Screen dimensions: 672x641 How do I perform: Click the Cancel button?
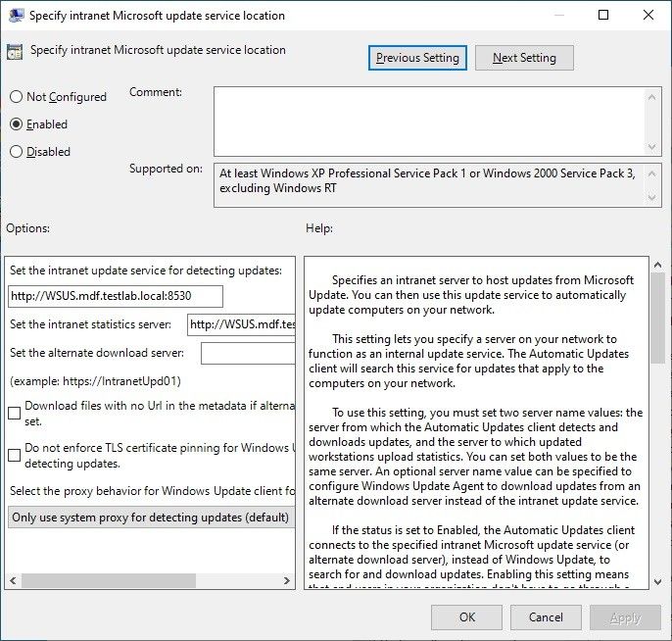546,617
